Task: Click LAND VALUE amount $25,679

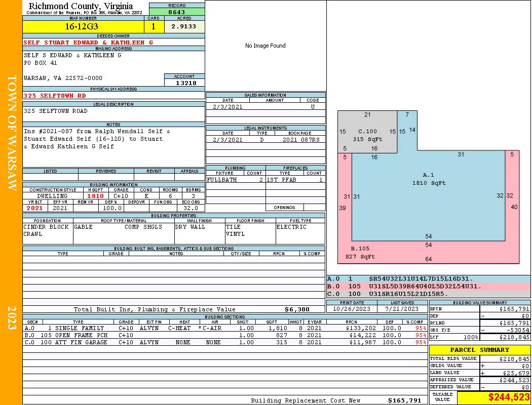Action: (516, 373)
